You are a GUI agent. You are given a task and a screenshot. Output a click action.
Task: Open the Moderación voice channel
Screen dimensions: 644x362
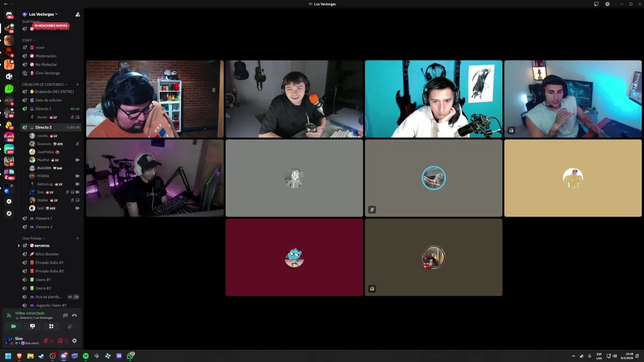50,56
